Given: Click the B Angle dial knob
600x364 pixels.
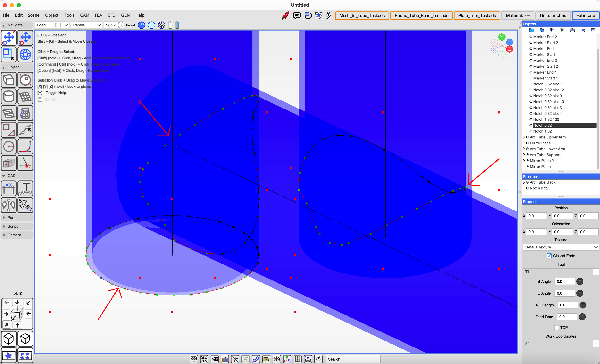Looking at the screenshot, I should [580, 282].
